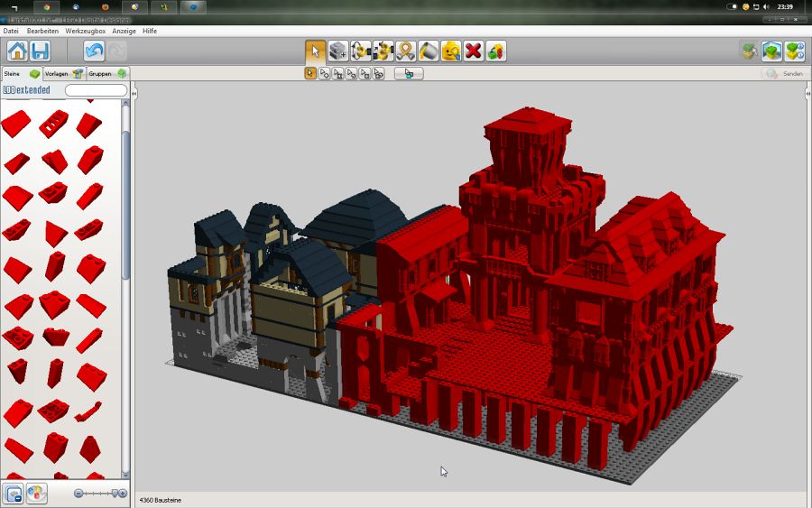Open the Gruppen tab

click(x=106, y=73)
